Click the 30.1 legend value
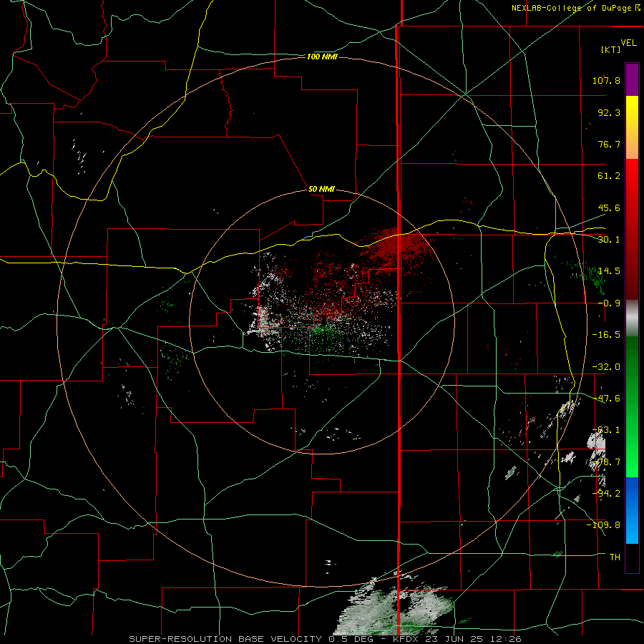 point(609,240)
